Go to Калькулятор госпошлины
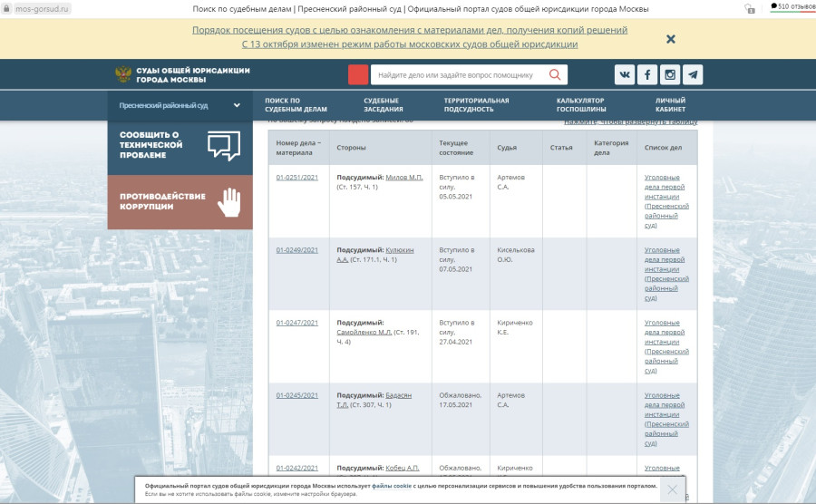816x504 pixels. (x=581, y=104)
